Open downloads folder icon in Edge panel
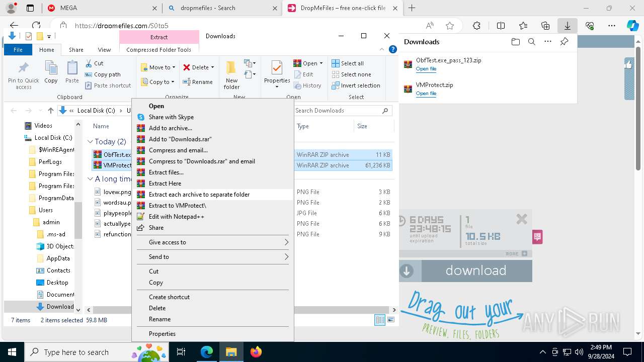Image resolution: width=644 pixels, height=362 pixels. (x=515, y=42)
